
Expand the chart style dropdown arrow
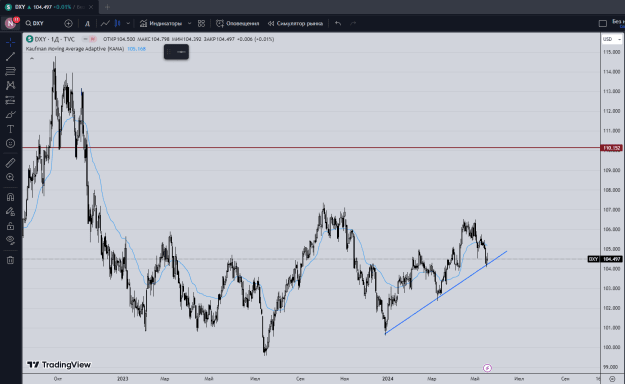128,24
